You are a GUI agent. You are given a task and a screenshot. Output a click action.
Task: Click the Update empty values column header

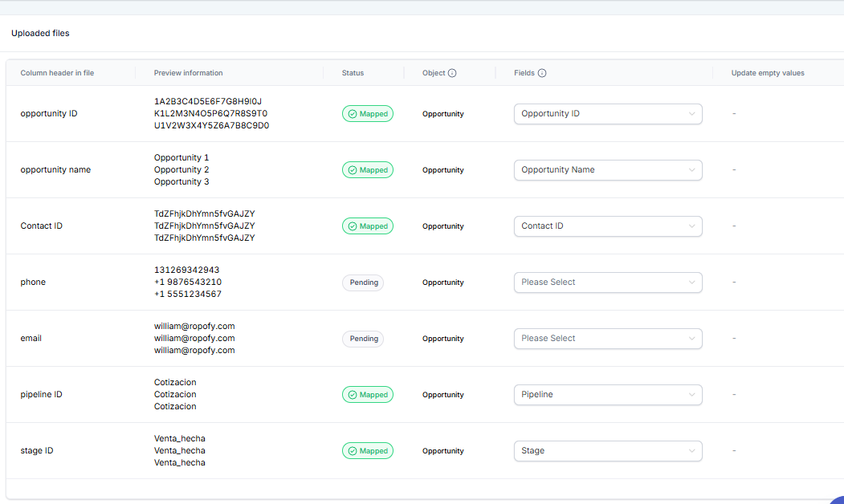[x=767, y=73]
